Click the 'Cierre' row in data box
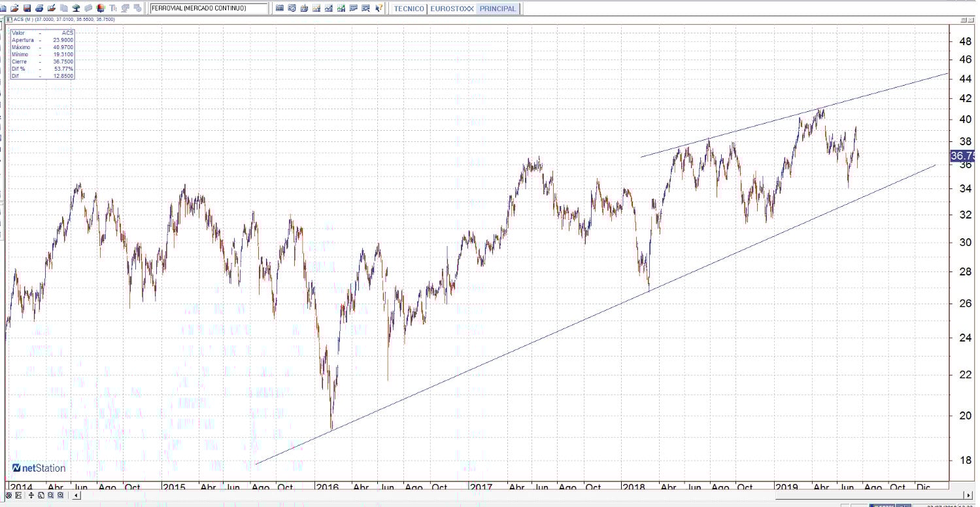Screen dimensions: 980x507 pos(42,61)
